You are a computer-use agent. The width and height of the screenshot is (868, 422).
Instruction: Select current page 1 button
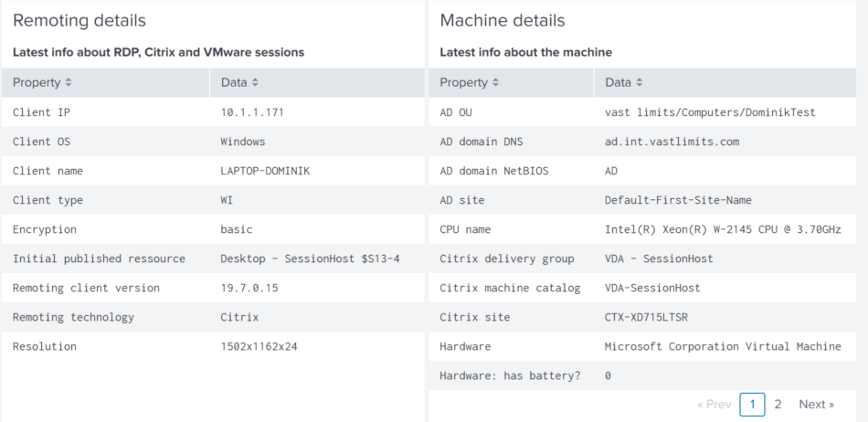(x=752, y=405)
